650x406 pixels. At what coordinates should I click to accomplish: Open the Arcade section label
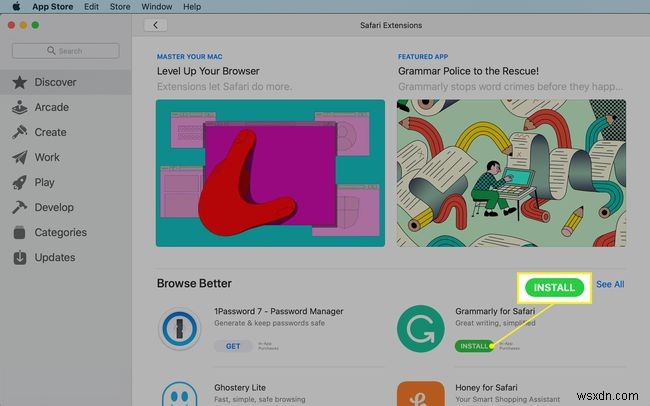51,107
